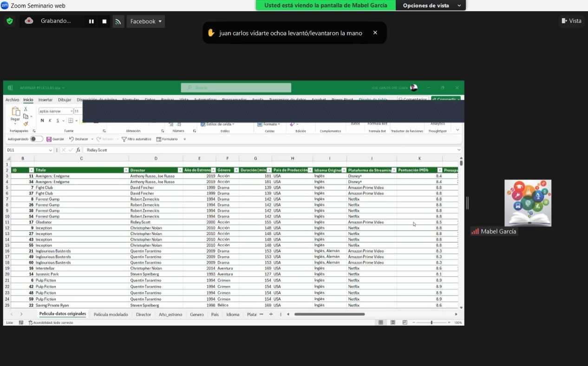
Task: Open the Dibujar ribbon tab
Action: pos(65,100)
